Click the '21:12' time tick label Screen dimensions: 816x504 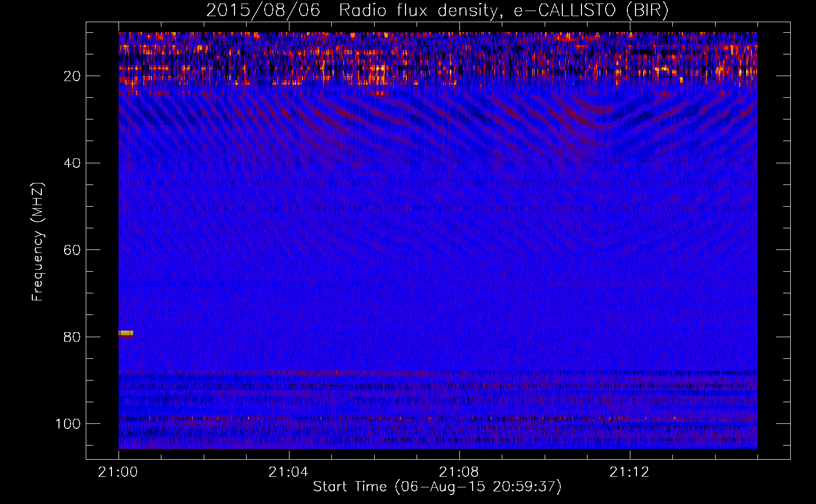(x=629, y=472)
